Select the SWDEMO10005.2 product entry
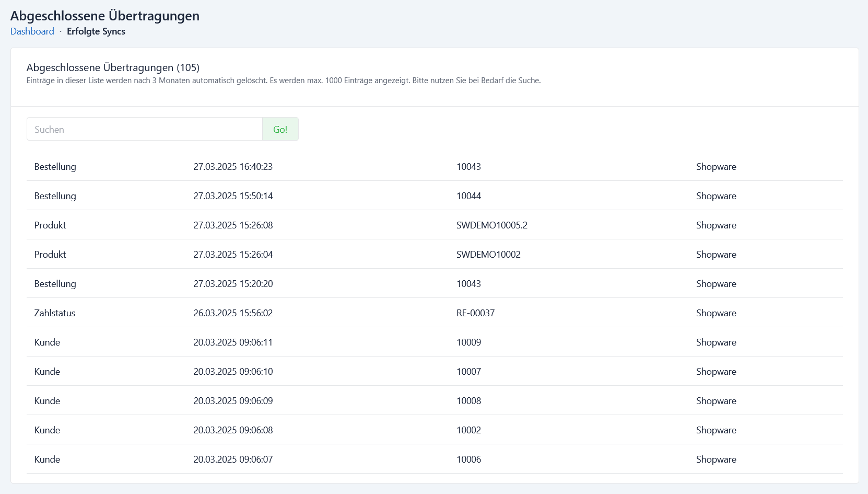 (x=491, y=225)
